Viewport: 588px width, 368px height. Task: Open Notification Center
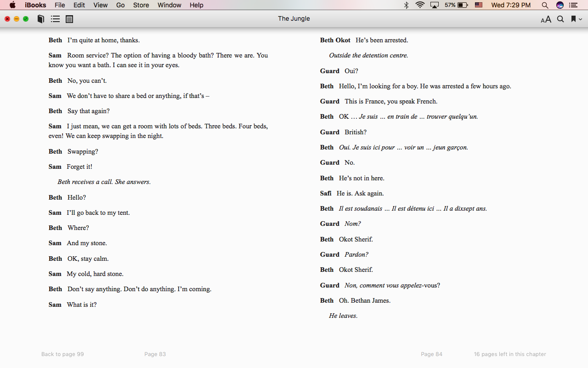coord(573,5)
